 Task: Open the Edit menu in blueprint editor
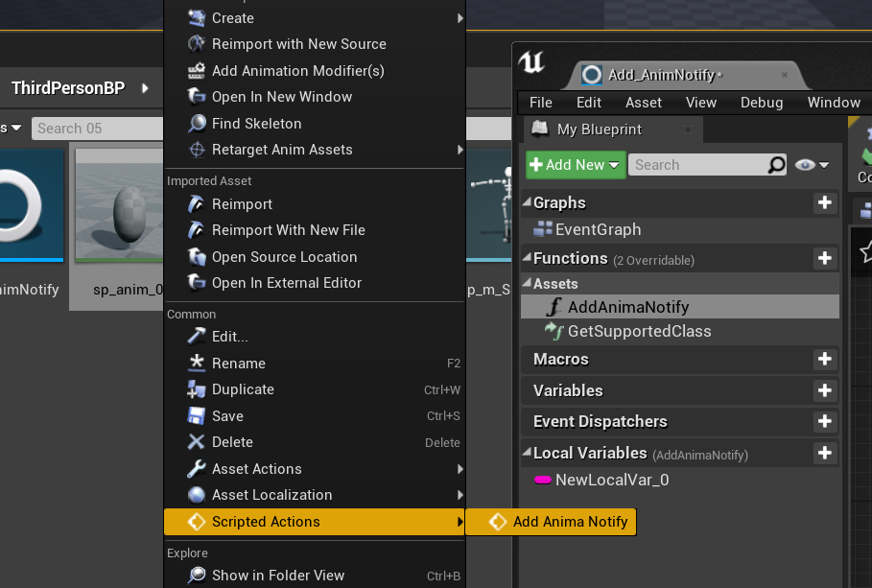tap(589, 103)
